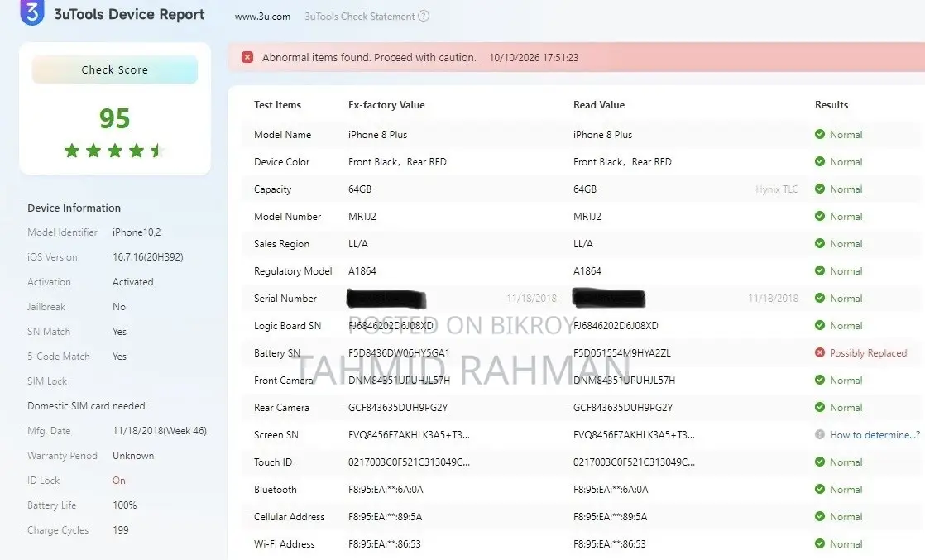Viewport: 925px width, 560px height.
Task: Click the ID Lock On value
Action: point(119,481)
